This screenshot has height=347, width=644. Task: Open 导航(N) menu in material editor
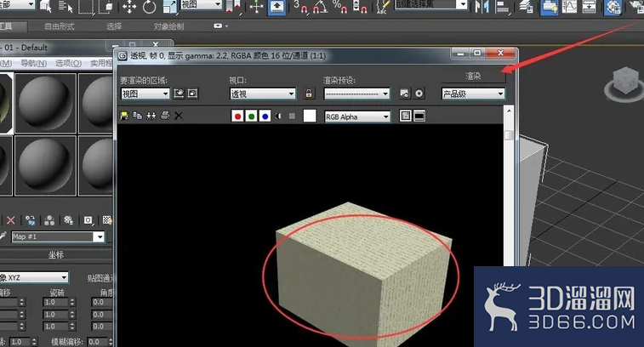(34, 63)
